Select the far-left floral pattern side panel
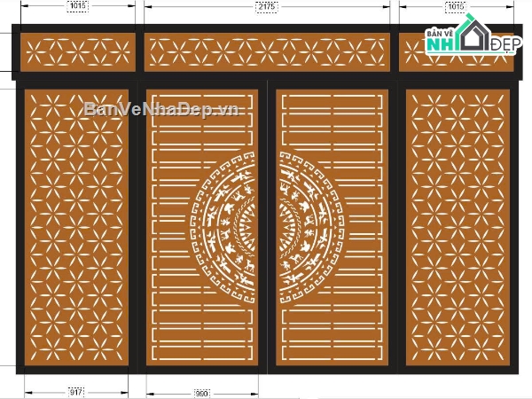Screen dimensions: 532x399 point(76,226)
